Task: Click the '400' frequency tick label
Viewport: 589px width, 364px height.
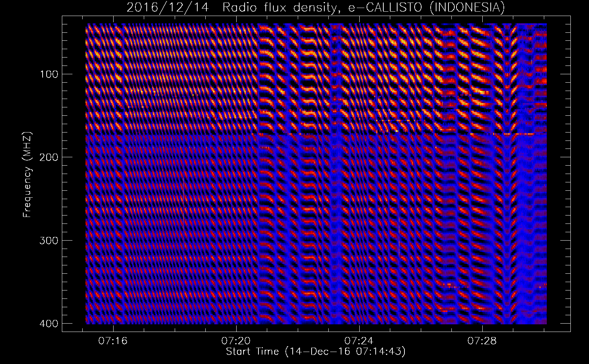Action: point(48,324)
